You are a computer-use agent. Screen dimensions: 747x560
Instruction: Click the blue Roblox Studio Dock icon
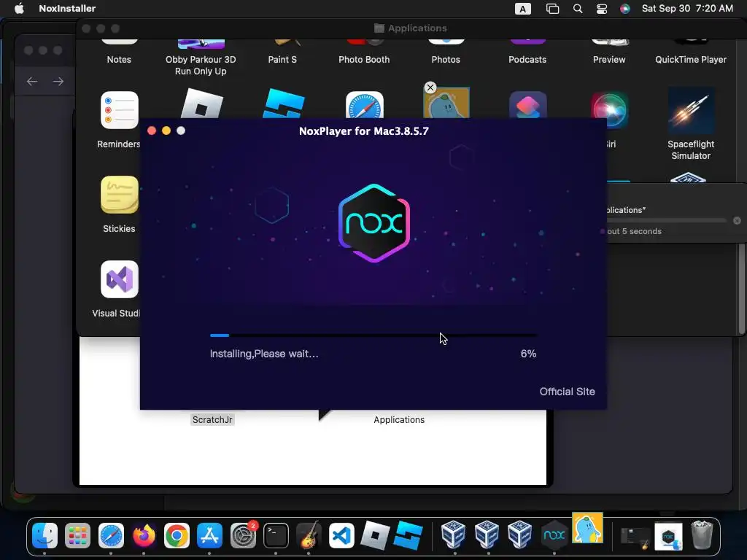pos(409,536)
